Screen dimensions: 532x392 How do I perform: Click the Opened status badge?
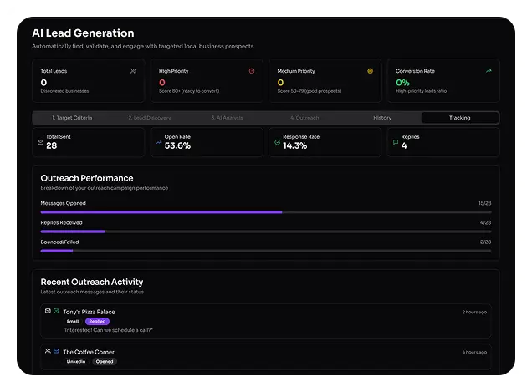105,362
